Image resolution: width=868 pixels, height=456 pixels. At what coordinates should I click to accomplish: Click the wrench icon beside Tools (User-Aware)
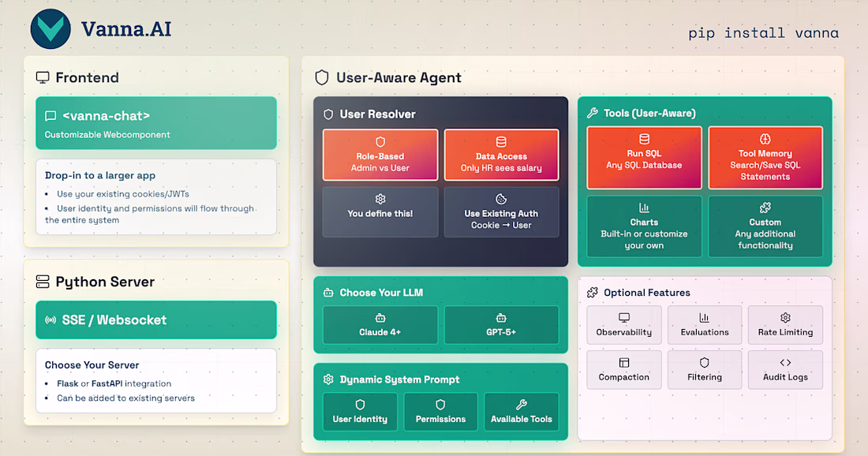click(593, 113)
